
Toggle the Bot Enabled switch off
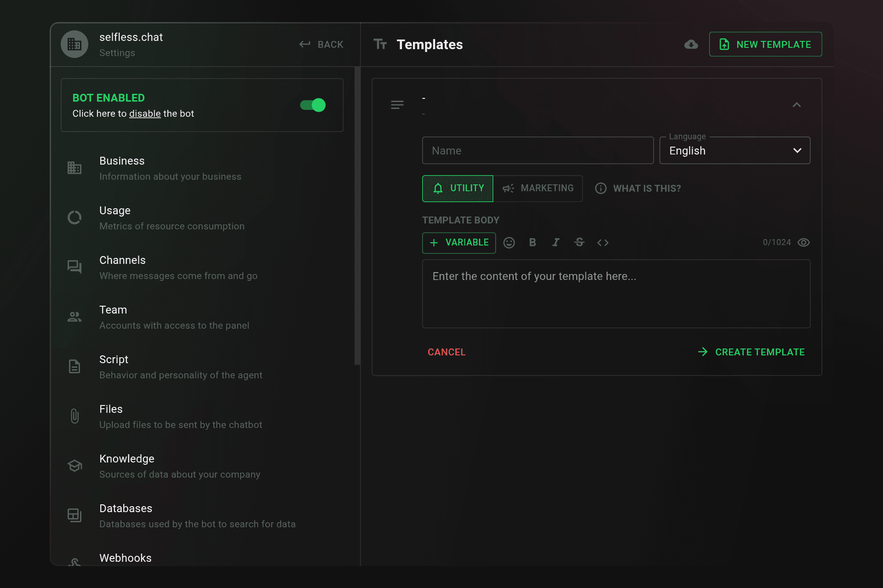[x=313, y=105]
